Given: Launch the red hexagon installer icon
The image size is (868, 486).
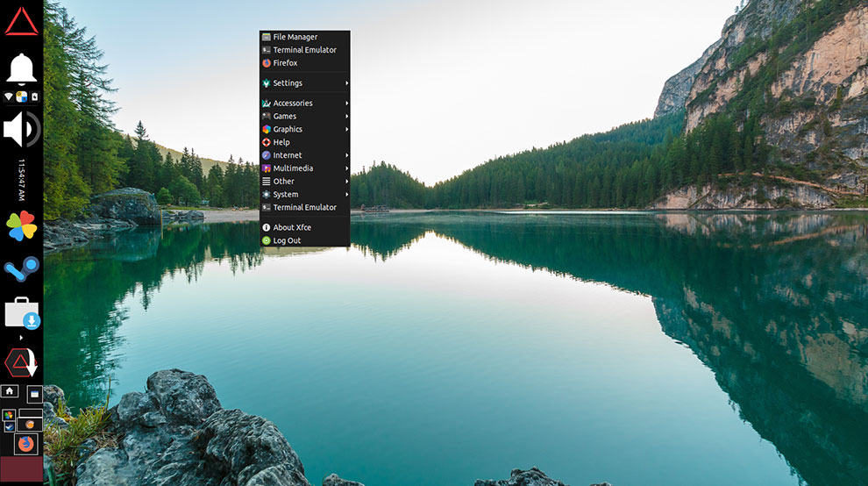Looking at the screenshot, I should point(20,362).
